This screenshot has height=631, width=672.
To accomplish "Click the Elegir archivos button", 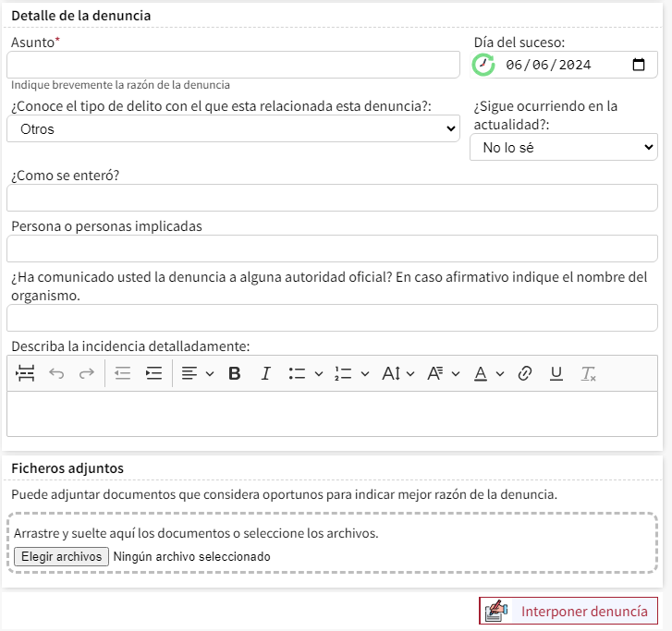I will 62,556.
